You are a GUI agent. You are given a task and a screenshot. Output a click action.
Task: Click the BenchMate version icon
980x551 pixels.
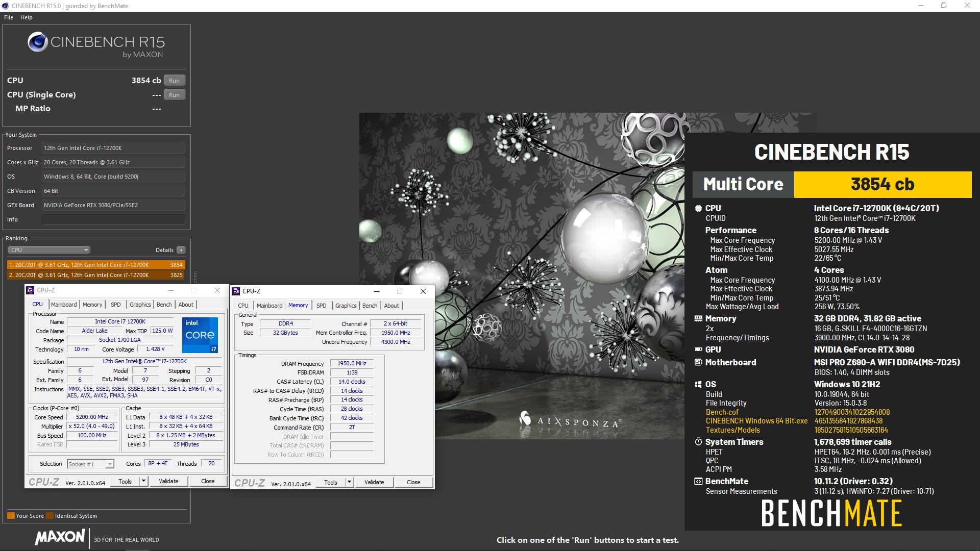coord(698,481)
